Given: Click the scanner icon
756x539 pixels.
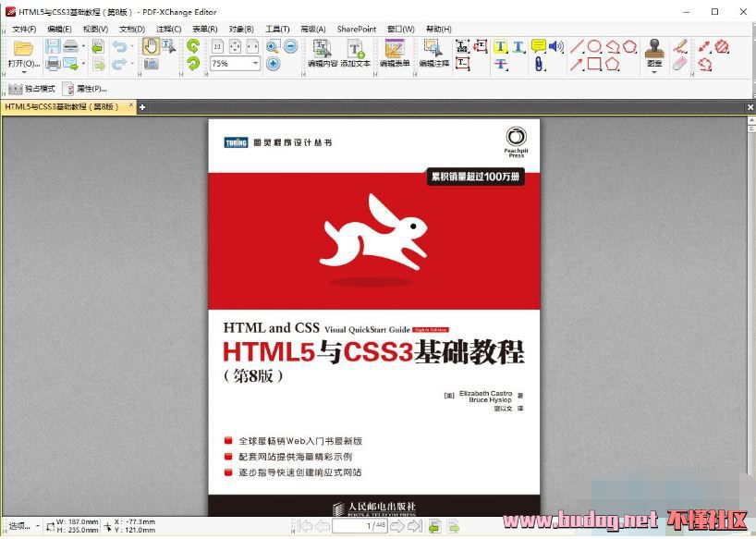Looking at the screenshot, I should (x=71, y=46).
